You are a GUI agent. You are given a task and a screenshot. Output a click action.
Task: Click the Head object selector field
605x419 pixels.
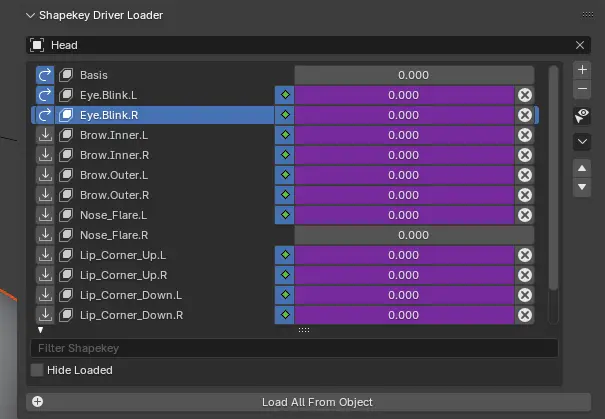[x=308, y=45]
